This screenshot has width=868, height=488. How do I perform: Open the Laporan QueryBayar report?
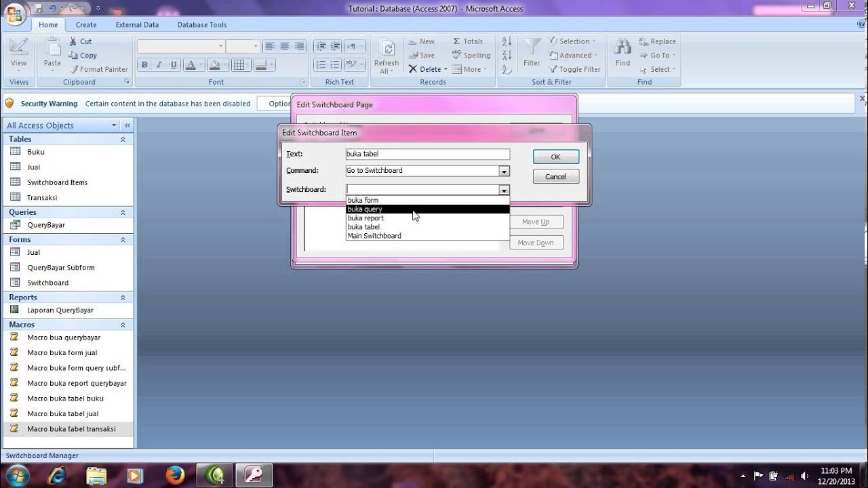click(x=60, y=310)
